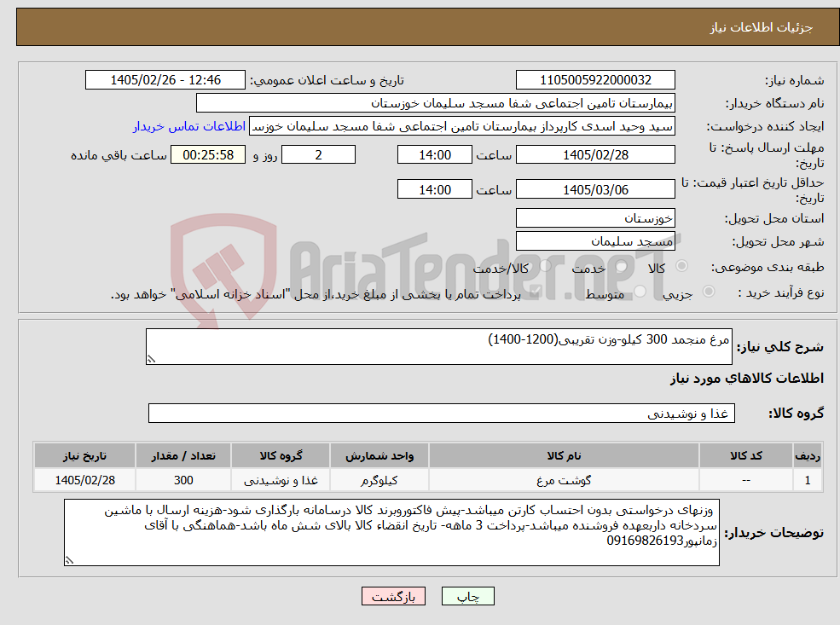This screenshot has height=625, width=840.
Task: Click the گروه کالا table column header
Action: [x=281, y=456]
